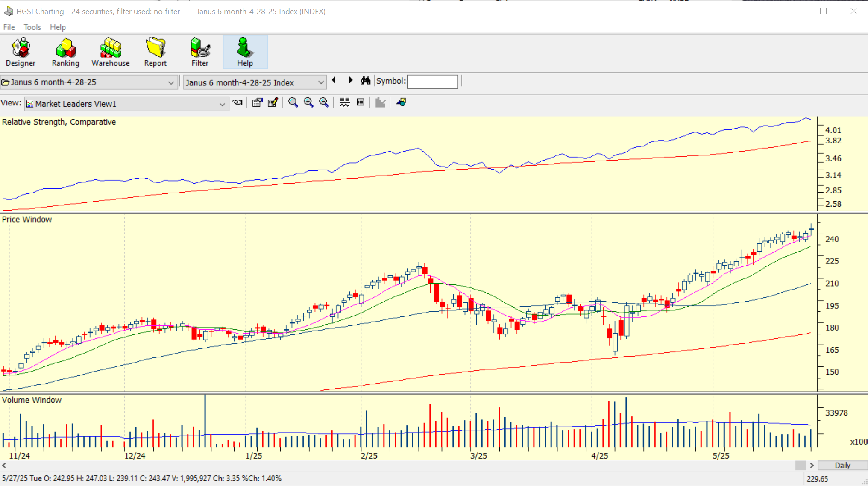Click the status bar OHLC quote text
The image size is (868, 486).
pos(141,478)
